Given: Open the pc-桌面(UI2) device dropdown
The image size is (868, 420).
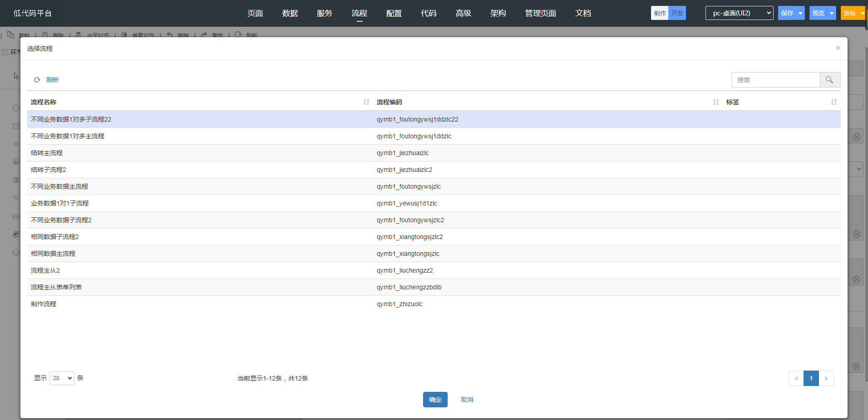Looking at the screenshot, I should (x=739, y=13).
